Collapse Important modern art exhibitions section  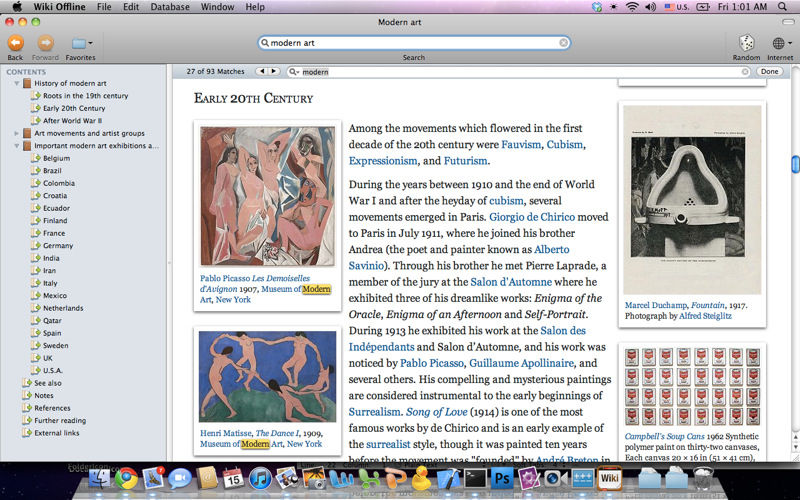(17, 146)
